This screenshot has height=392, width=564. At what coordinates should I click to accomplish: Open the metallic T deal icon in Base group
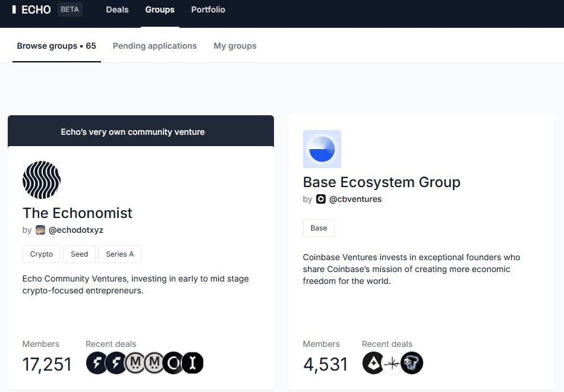click(x=412, y=363)
